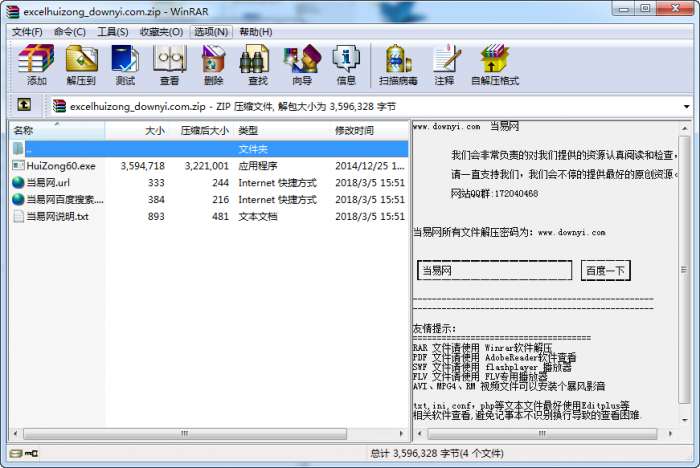Open the 向导 (Wizard) toolbar icon
700x468 pixels.
302,59
